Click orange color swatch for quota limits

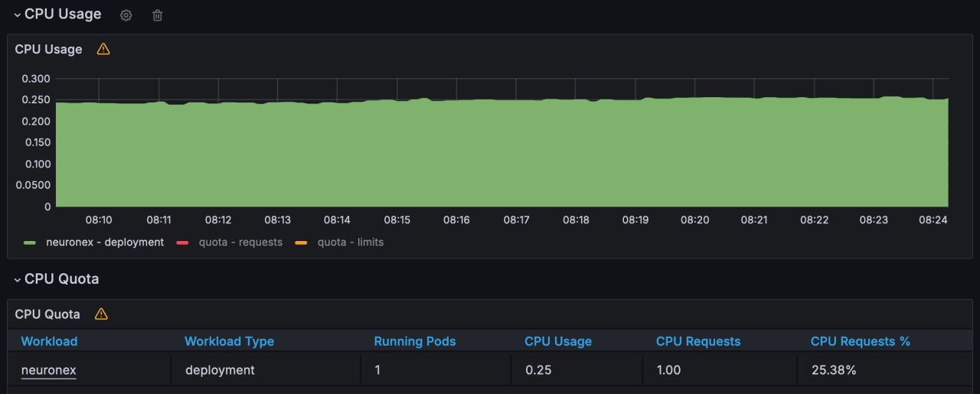coord(301,243)
